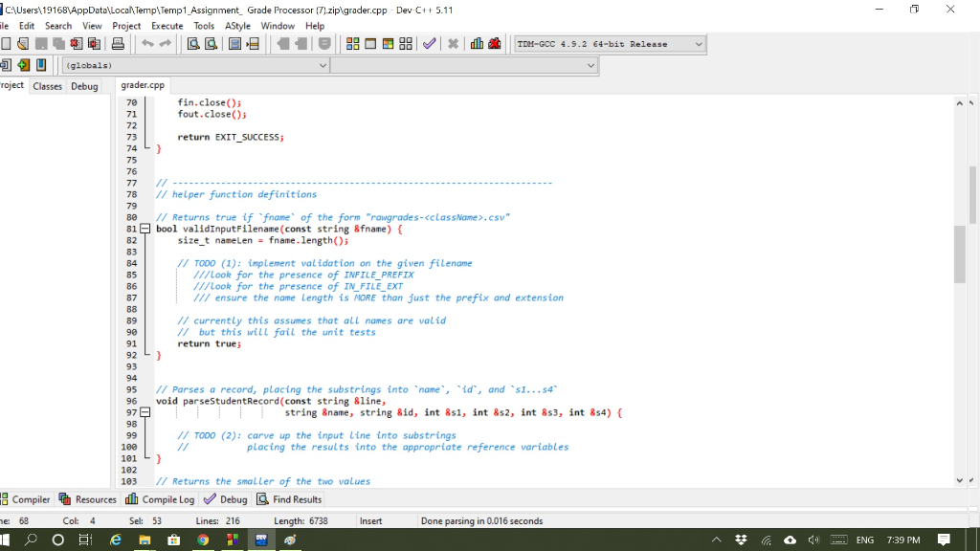Click the Close All files toolbar icon
Viewport: 980px width, 551px height.
coord(94,44)
